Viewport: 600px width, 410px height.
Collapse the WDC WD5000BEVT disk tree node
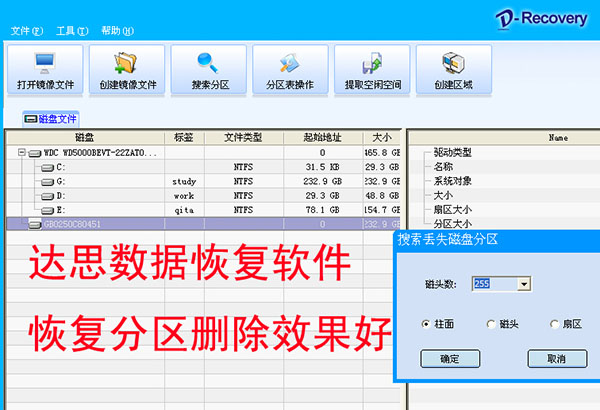click(x=22, y=152)
